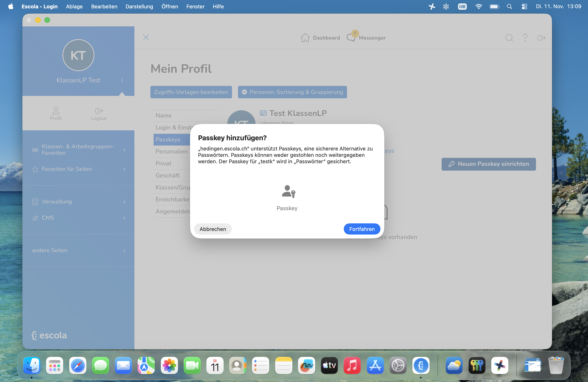Click the search magnifier icon in header
588x382 pixels.
tap(509, 38)
